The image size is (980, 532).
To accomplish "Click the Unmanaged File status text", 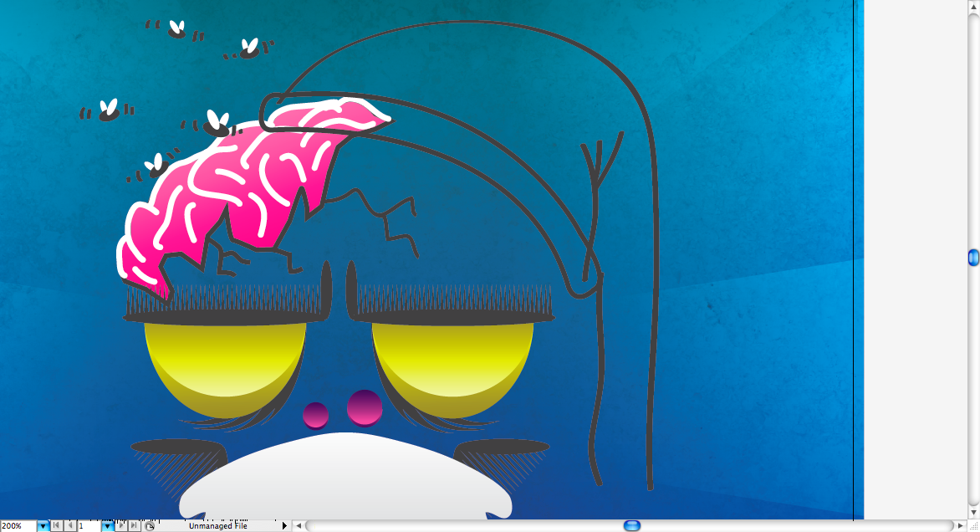I will (217, 526).
